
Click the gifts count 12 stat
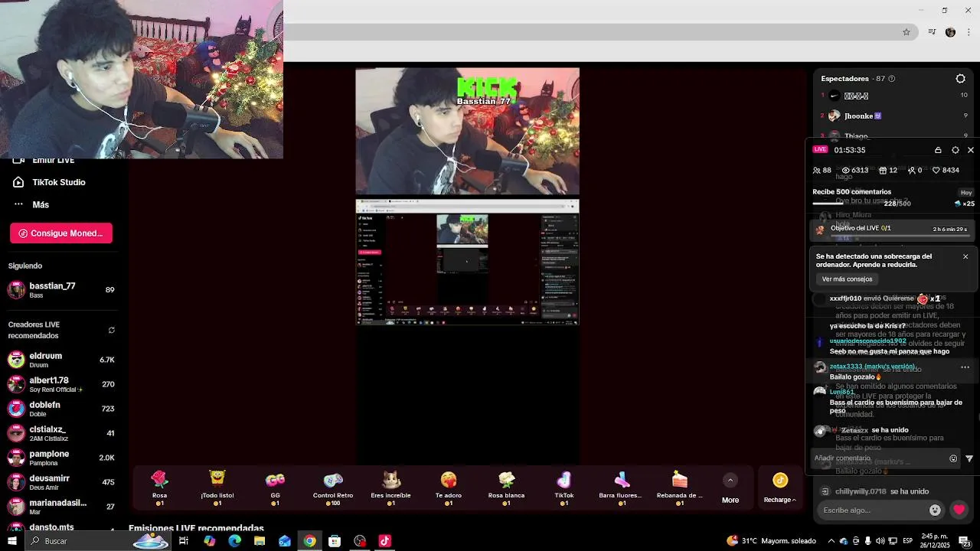tap(888, 171)
